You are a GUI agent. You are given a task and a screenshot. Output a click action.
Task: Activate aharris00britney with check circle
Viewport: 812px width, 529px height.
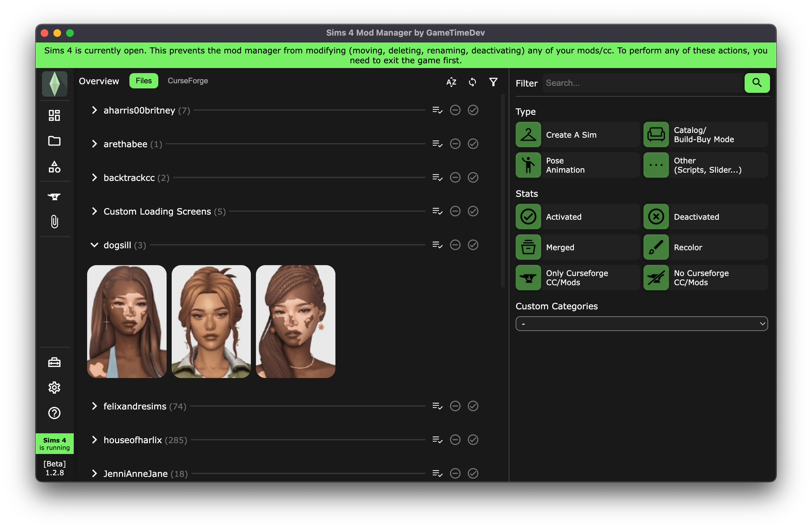(x=473, y=110)
